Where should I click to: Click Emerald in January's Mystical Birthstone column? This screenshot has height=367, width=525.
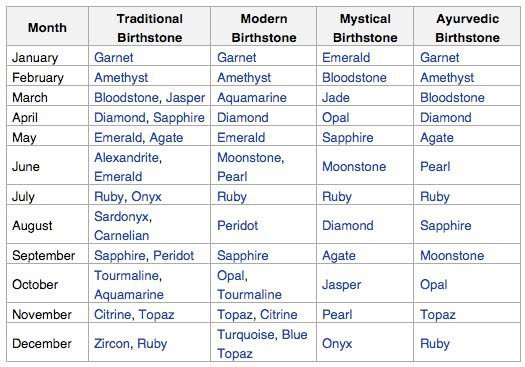(346, 57)
